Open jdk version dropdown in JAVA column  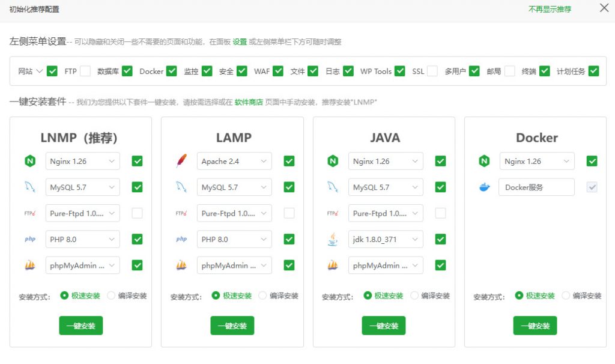tap(386, 239)
